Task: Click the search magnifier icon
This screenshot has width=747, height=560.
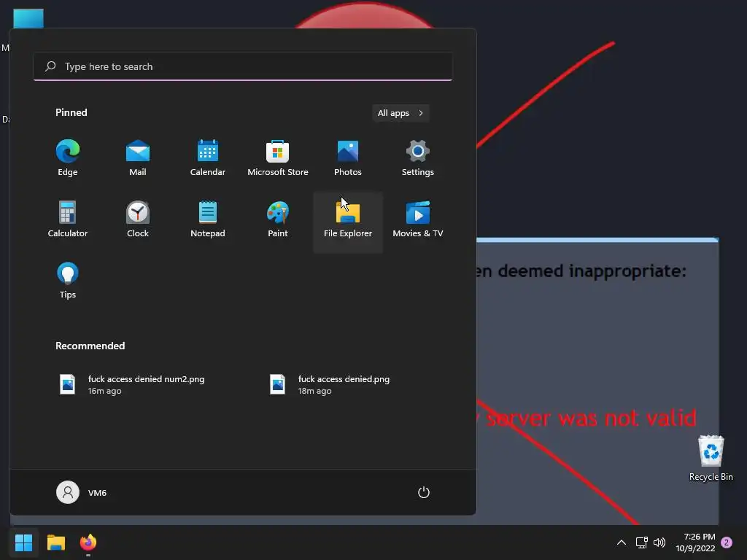Action: [x=50, y=66]
